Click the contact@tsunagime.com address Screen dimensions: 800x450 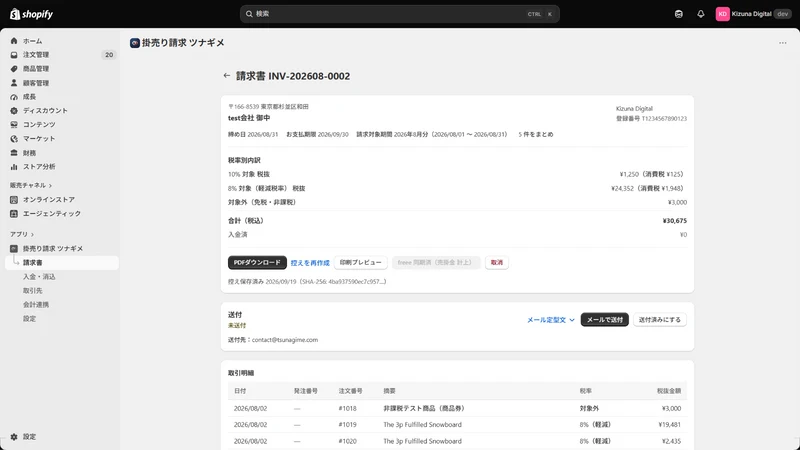(285, 340)
